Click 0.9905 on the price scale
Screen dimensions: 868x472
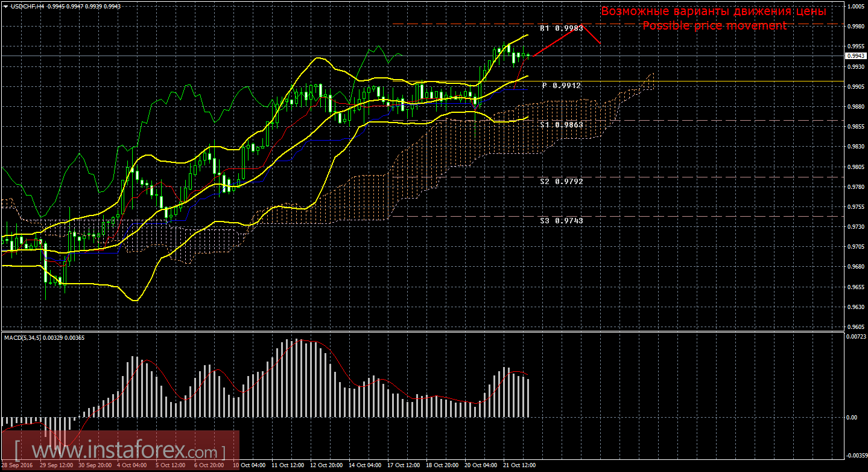(857, 87)
